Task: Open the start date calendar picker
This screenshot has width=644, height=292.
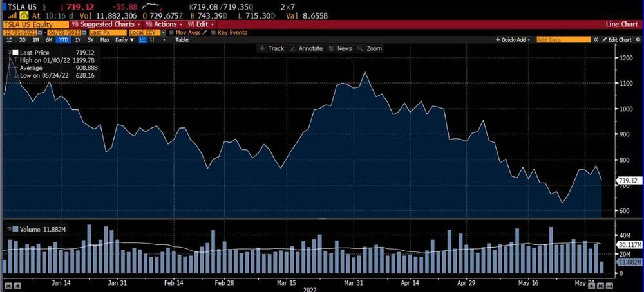Action: coord(40,32)
